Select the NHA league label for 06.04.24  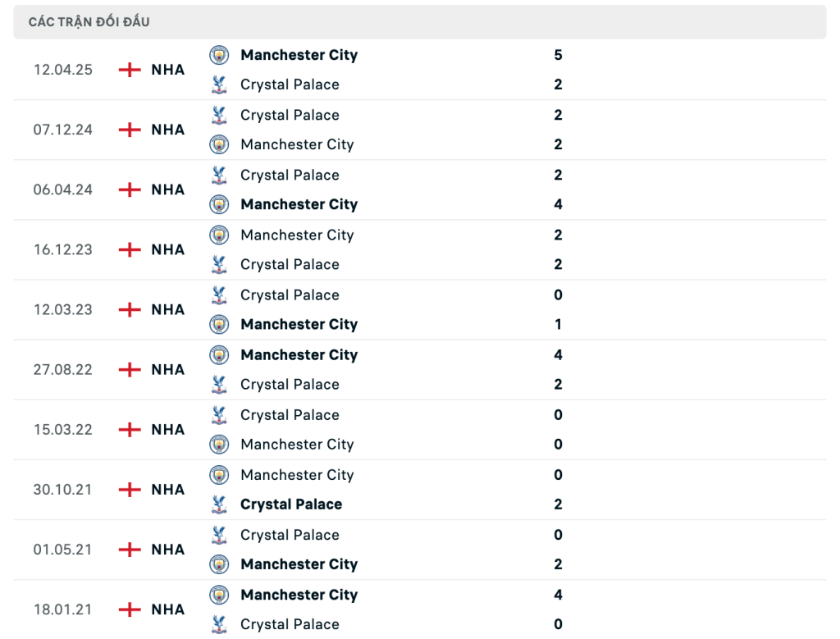point(167,189)
